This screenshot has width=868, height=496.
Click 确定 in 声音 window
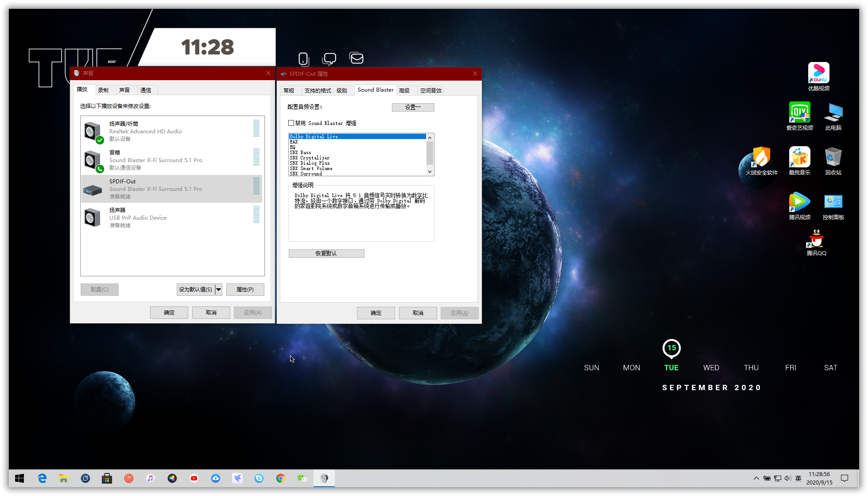tap(169, 313)
